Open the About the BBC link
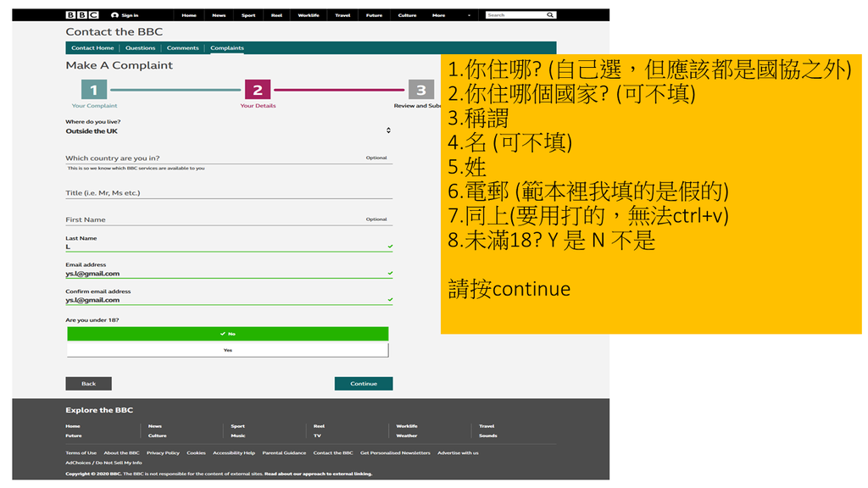Image resolution: width=868 pixels, height=488 pixels. [x=122, y=452]
